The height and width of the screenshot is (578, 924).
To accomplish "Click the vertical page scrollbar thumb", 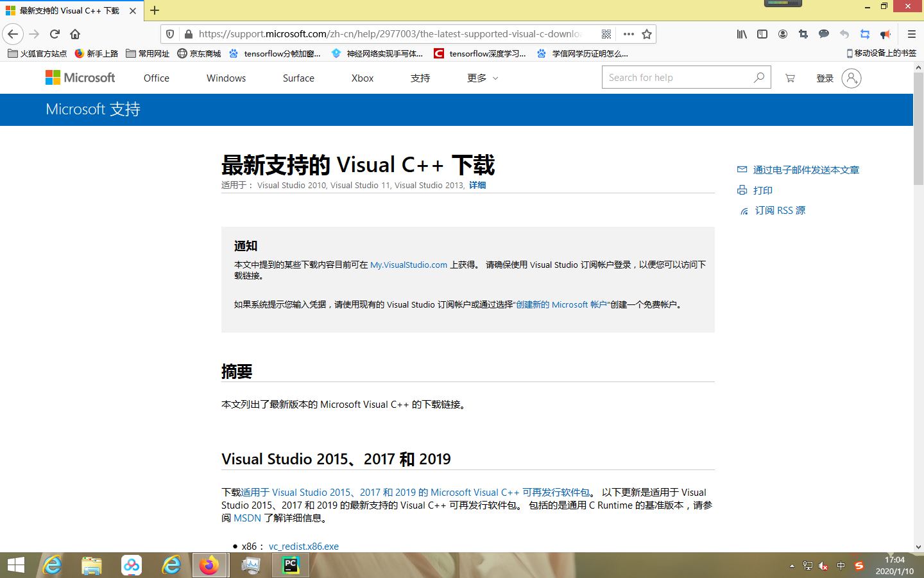I will coord(918,128).
